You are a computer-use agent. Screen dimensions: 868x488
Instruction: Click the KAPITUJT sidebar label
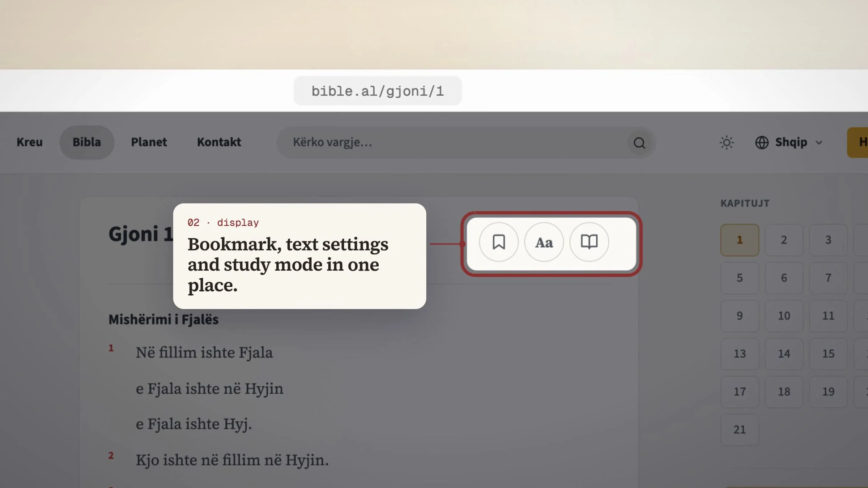coord(745,204)
